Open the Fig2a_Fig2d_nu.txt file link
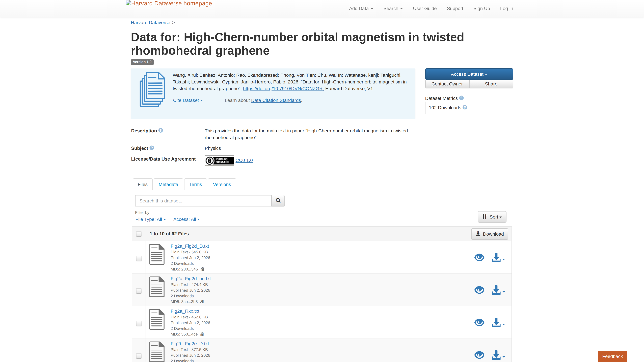 click(191, 279)
